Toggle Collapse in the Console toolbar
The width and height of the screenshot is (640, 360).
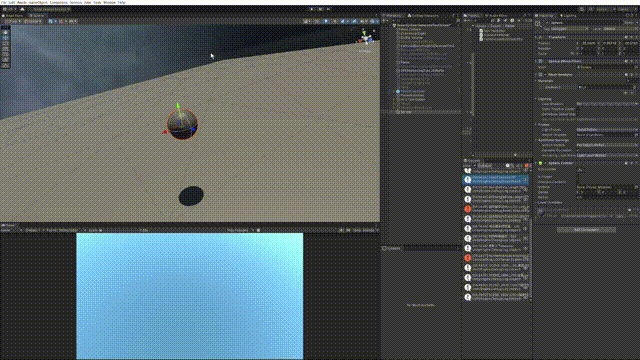485,166
